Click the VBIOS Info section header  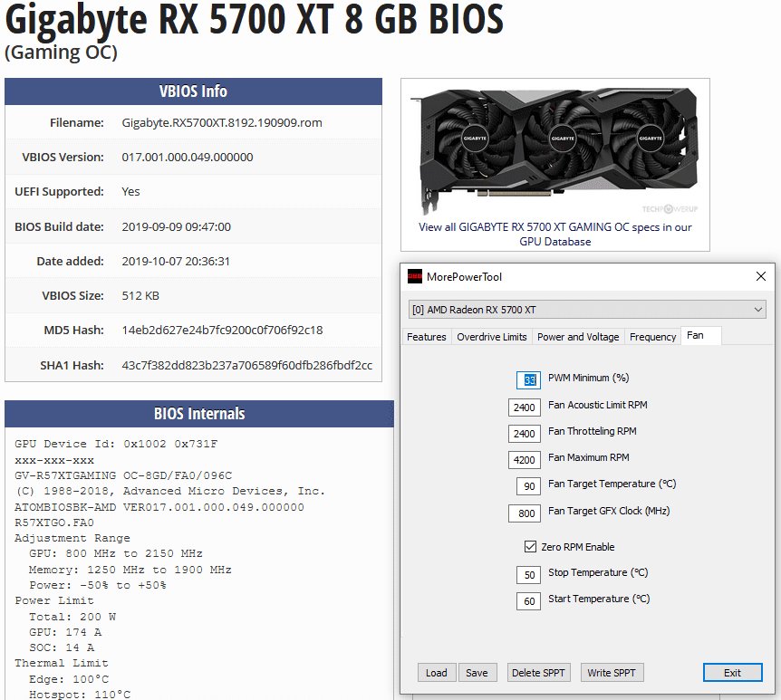pos(193,91)
